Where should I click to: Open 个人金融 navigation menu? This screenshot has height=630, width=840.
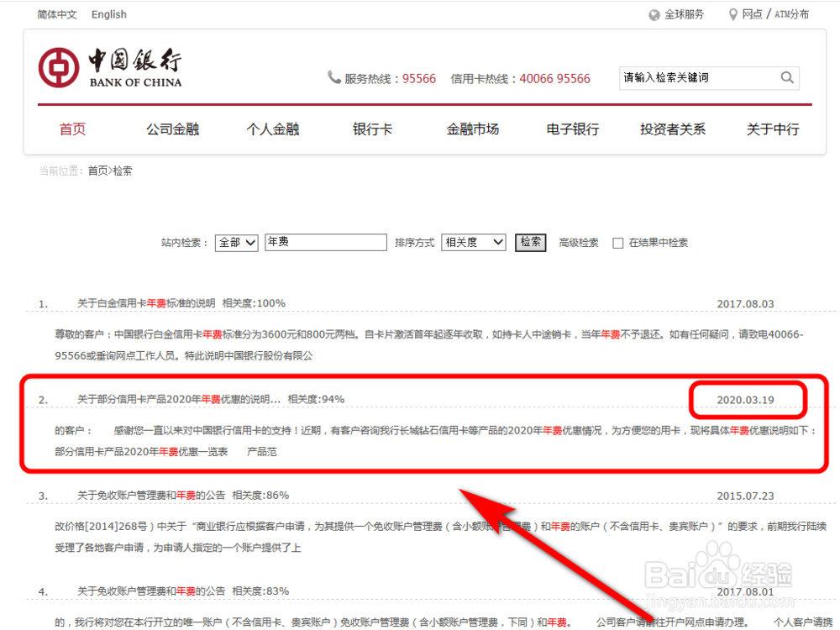click(x=273, y=129)
